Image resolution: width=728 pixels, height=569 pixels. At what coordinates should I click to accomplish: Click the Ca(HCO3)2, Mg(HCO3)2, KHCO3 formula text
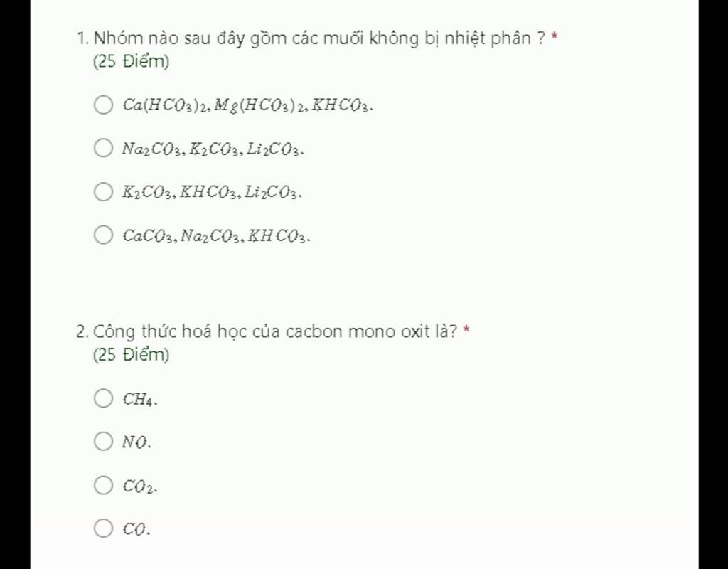247,106
